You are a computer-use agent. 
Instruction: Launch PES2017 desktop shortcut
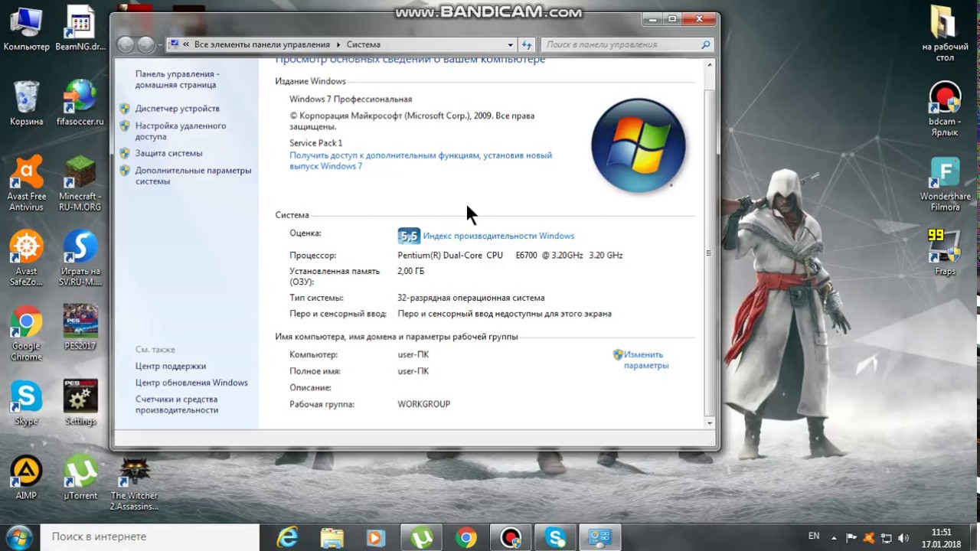click(x=80, y=328)
